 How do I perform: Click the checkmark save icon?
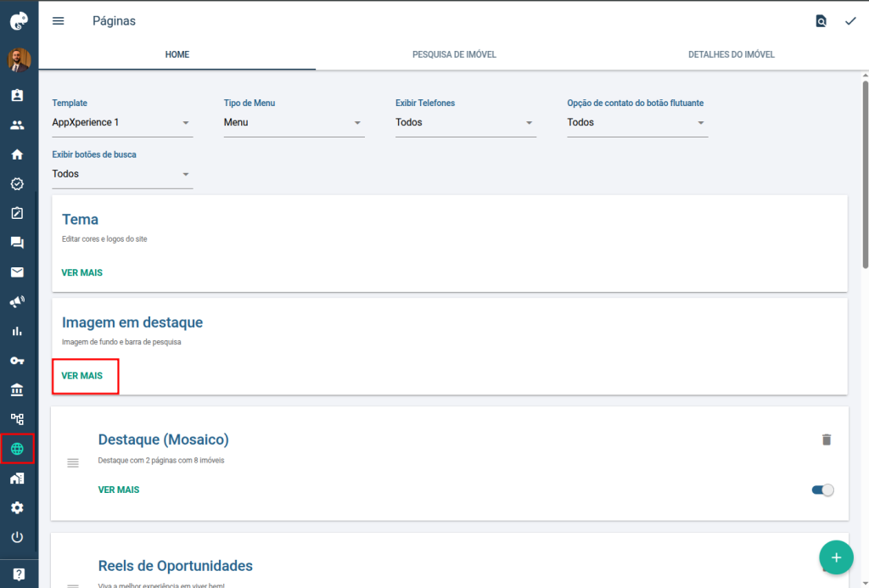click(850, 21)
